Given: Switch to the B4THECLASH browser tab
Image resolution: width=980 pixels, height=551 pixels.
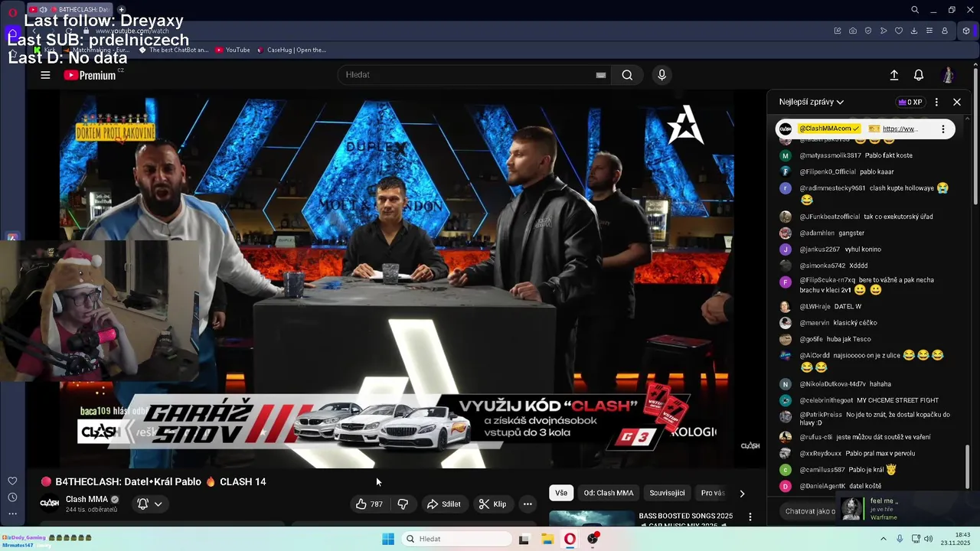Looking at the screenshot, I should [x=70, y=10].
